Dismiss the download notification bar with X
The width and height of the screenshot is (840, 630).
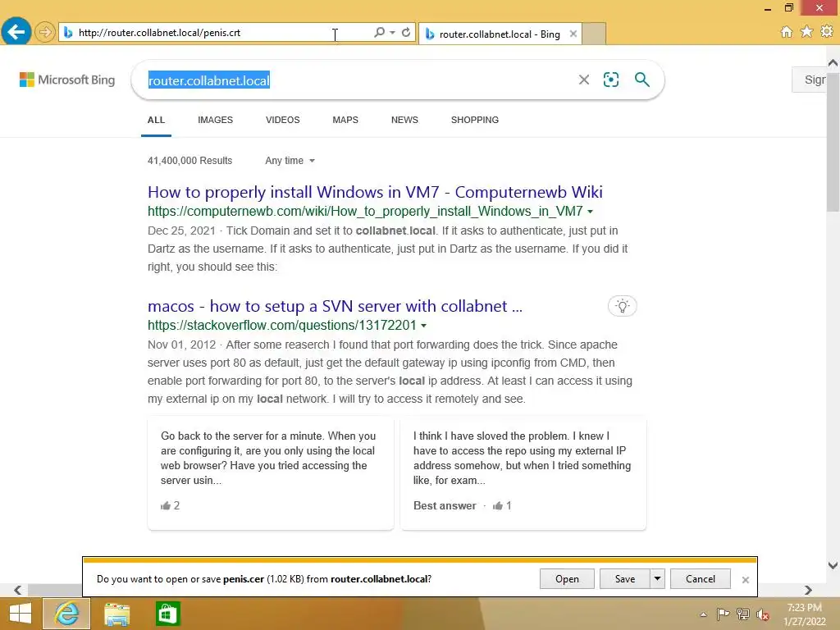tap(745, 580)
